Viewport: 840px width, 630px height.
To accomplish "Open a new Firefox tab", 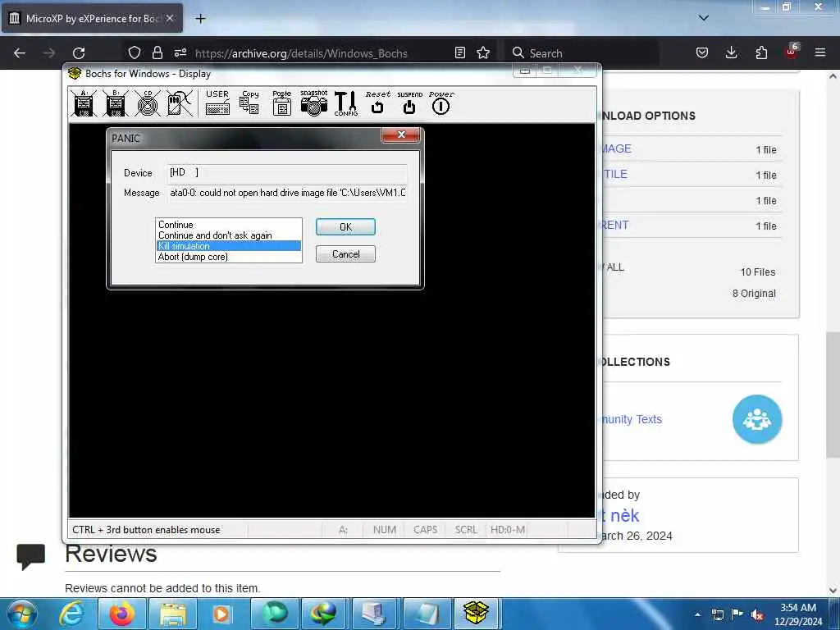I will tap(200, 19).
